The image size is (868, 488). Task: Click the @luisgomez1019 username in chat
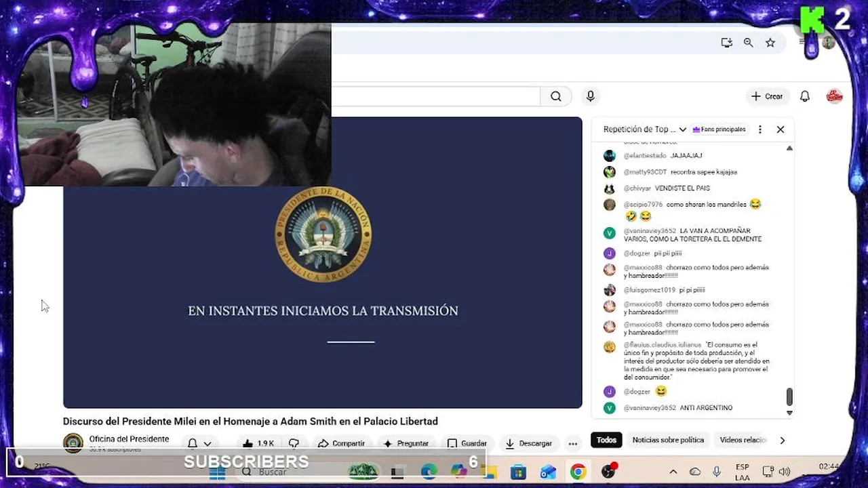pyautogui.click(x=649, y=290)
